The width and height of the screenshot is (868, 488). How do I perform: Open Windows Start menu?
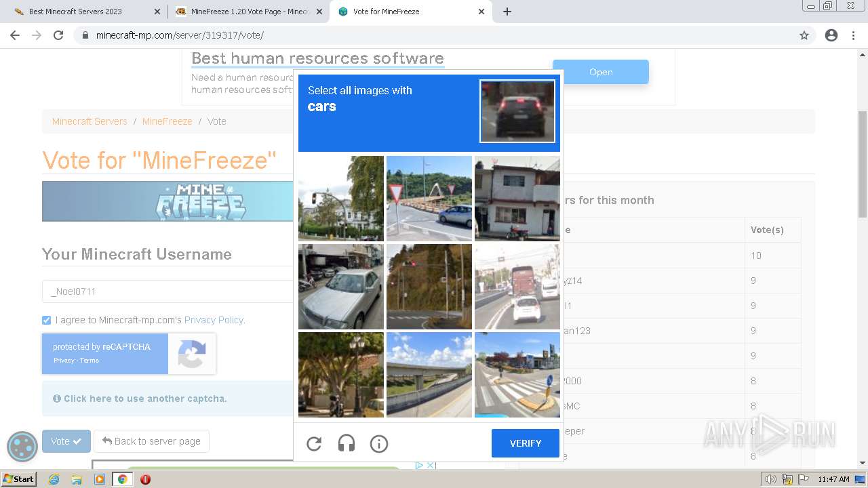(18, 479)
